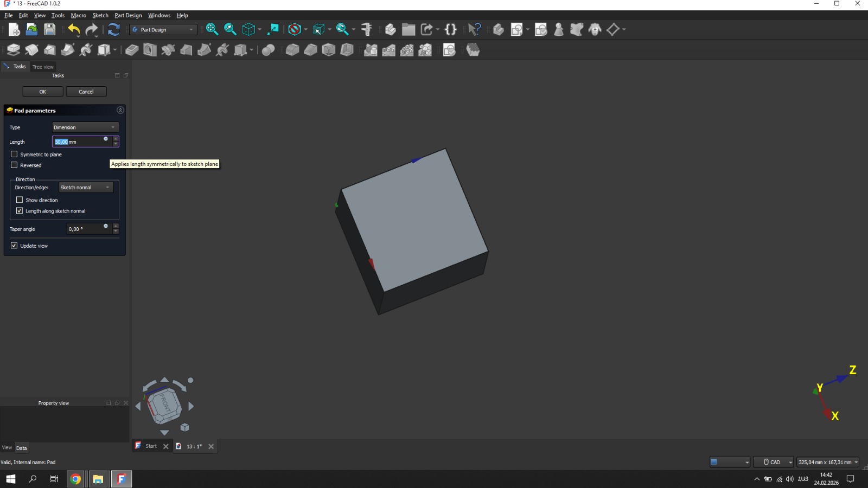Uncheck Length along sketch normal

click(20, 210)
